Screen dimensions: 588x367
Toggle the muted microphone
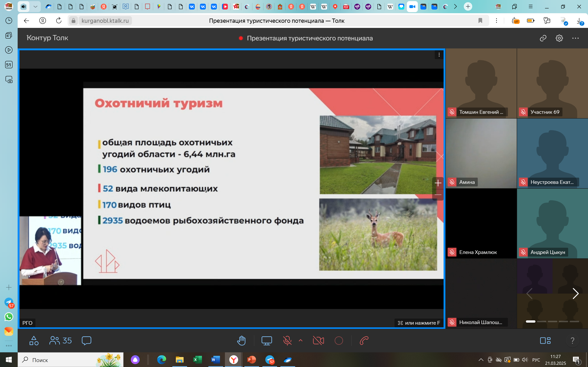[287, 341]
